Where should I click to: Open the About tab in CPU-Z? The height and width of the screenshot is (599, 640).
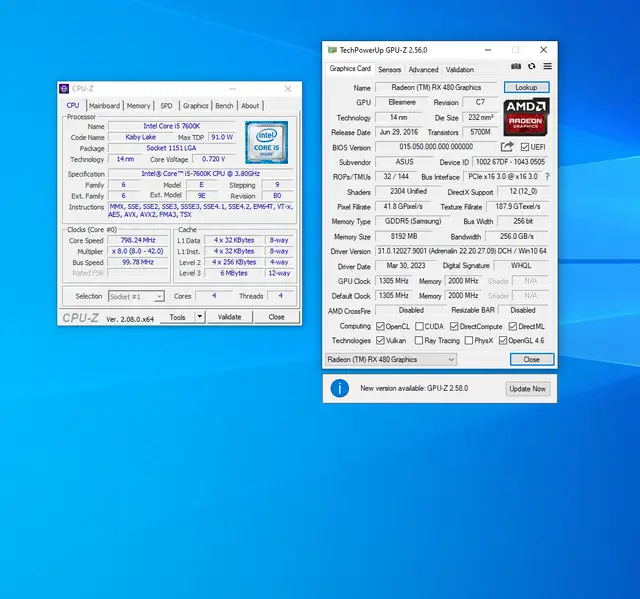click(x=250, y=106)
